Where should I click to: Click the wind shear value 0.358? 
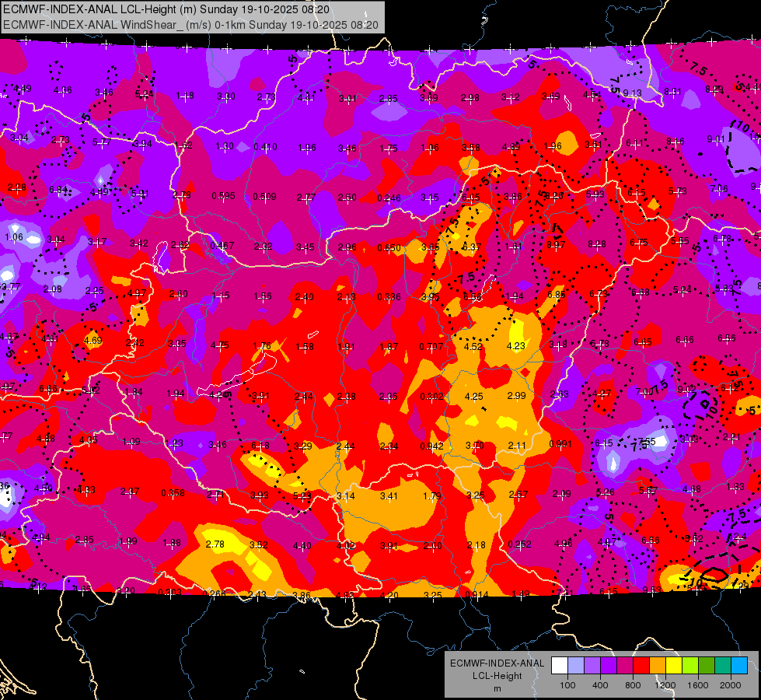(x=173, y=492)
